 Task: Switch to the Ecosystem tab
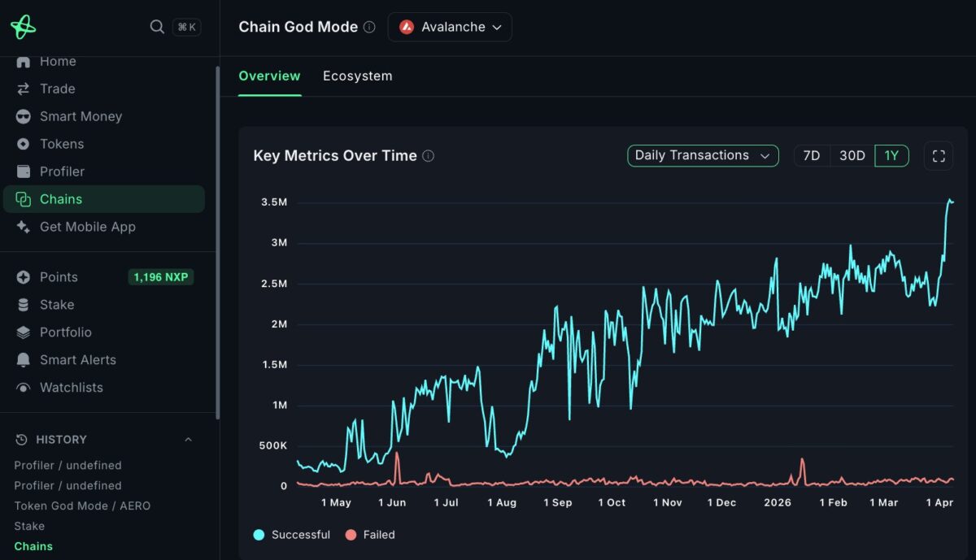click(358, 76)
